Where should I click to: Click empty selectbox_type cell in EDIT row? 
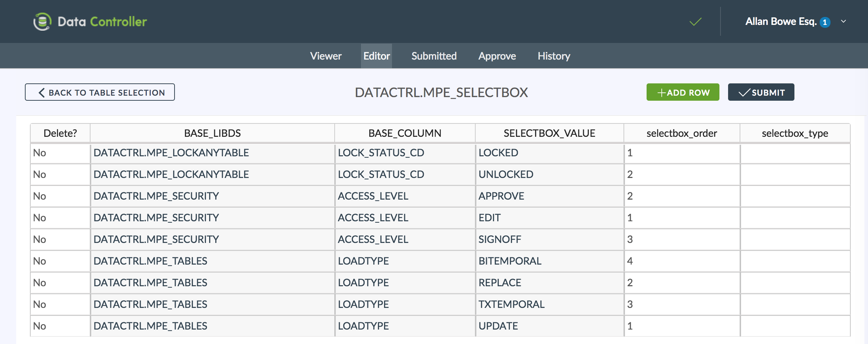(x=795, y=218)
